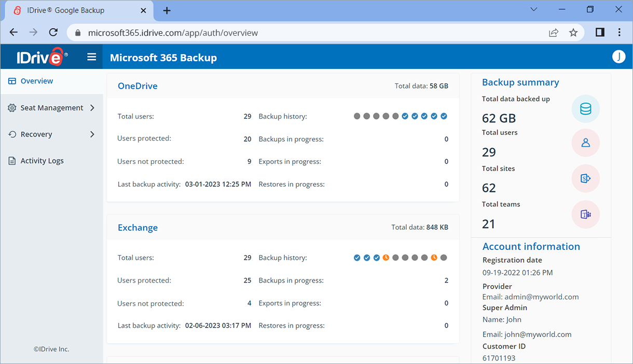Click OneDrive last backup activity date
Image resolution: width=633 pixels, height=364 pixels.
[x=218, y=184]
